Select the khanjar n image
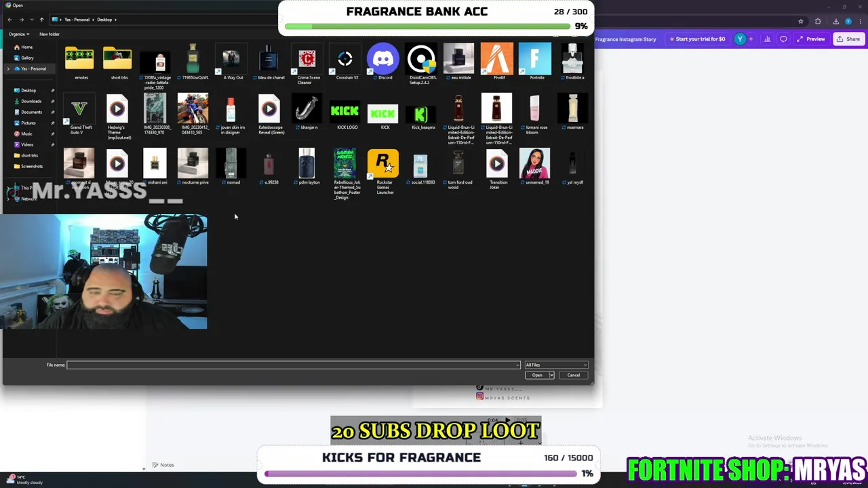Viewport: 868px width, 488px height. click(308, 113)
